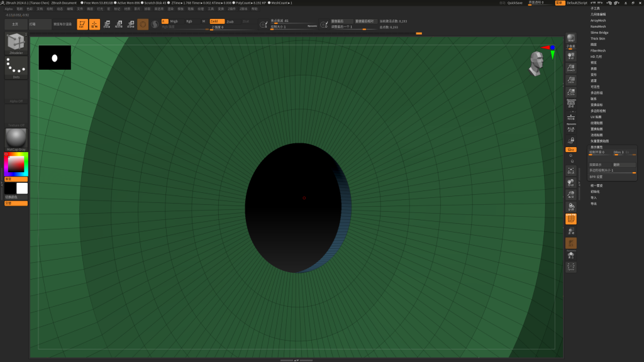Select the Rotate transform icon
The height and width of the screenshot is (362, 644).
click(131, 25)
